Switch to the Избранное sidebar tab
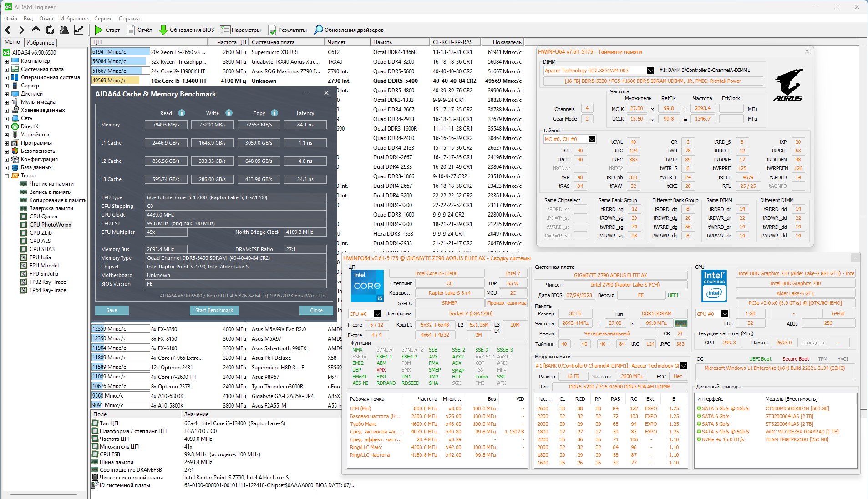The width and height of the screenshot is (868, 499). [x=40, y=42]
